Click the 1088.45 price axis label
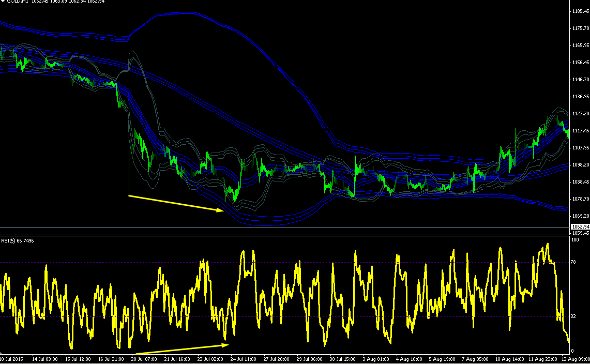This screenshot has height=364, width=590. [581, 182]
